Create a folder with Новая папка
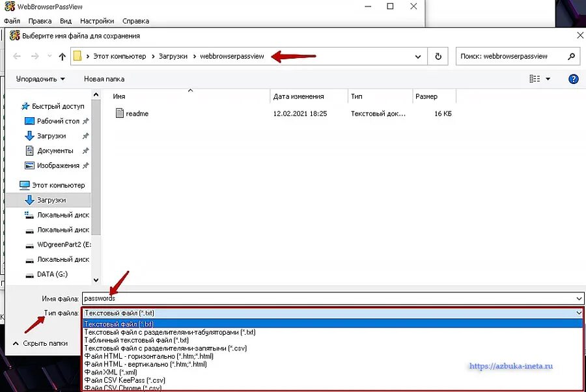 104,79
